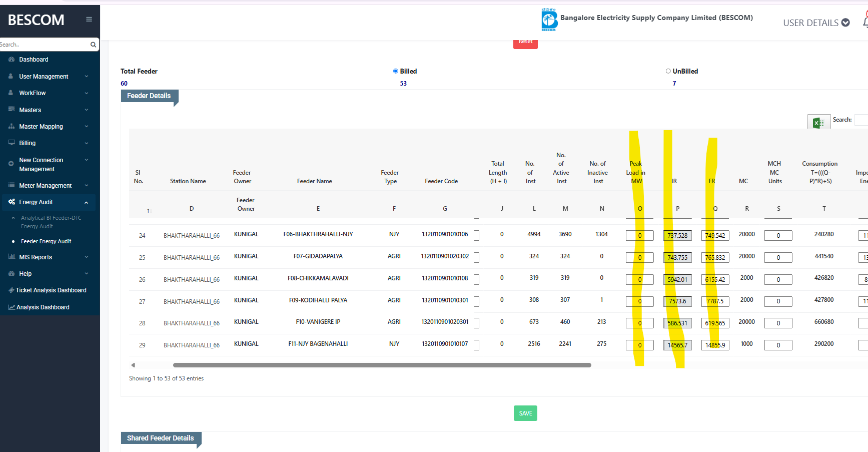Open the Dashboard menu item
This screenshot has height=452, width=868.
34,59
